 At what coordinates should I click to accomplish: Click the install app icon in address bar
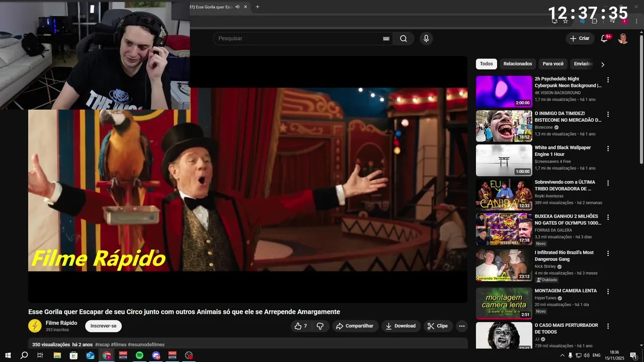(554, 21)
